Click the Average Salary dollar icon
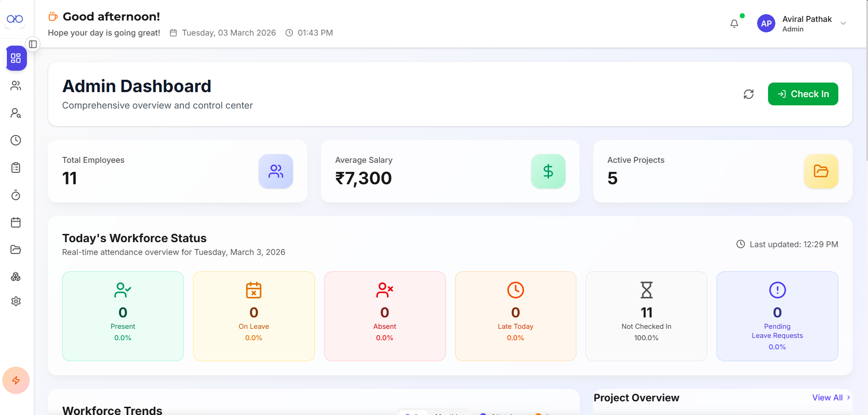 548,171
